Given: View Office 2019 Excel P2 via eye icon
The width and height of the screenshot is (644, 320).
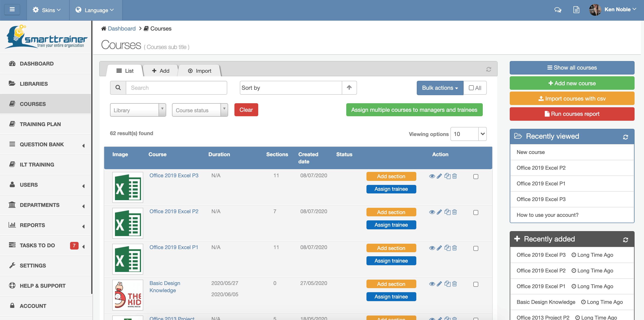Looking at the screenshot, I should 432,212.
